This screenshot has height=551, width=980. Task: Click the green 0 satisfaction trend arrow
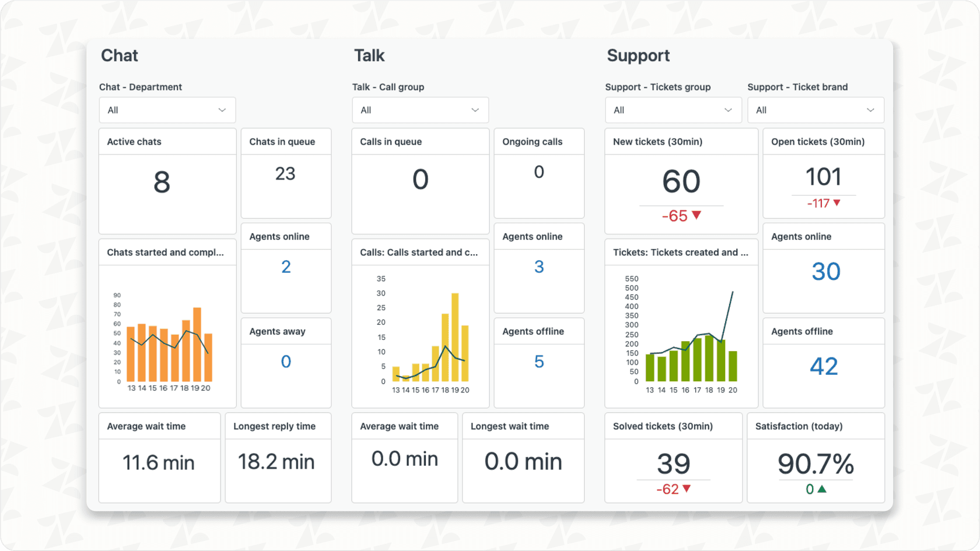click(815, 490)
